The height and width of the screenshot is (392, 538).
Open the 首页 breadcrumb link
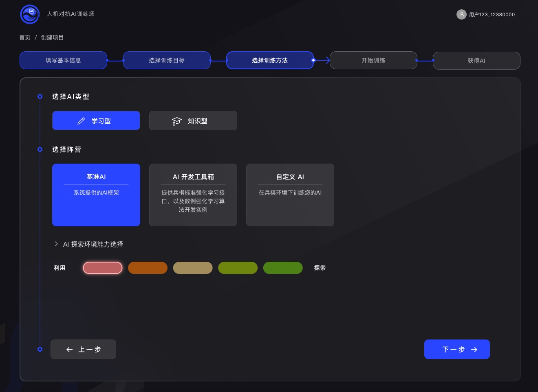point(25,37)
